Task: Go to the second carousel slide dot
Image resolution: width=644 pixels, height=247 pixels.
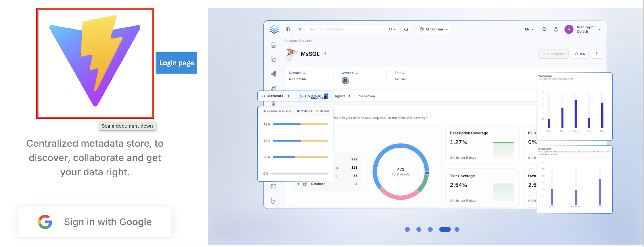Action: (419, 229)
